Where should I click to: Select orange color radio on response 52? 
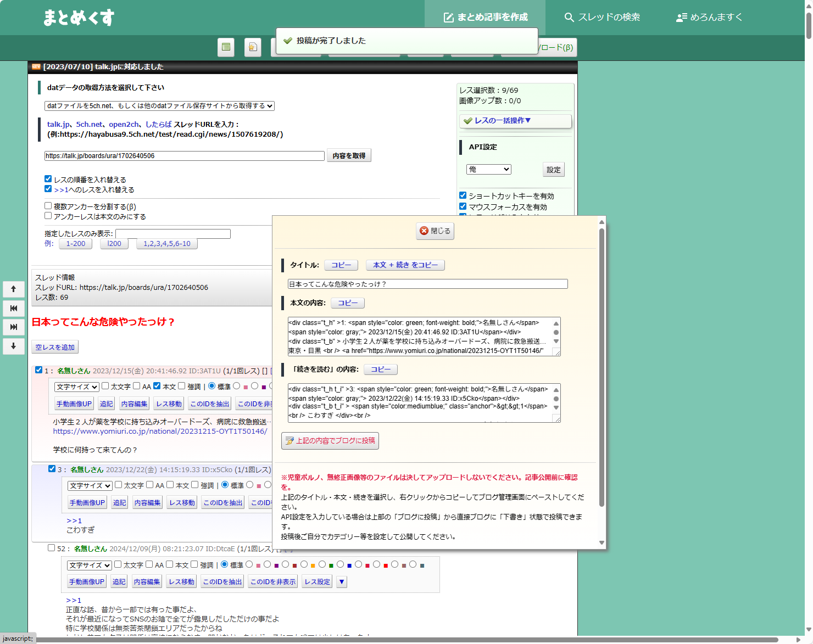pos(304,564)
